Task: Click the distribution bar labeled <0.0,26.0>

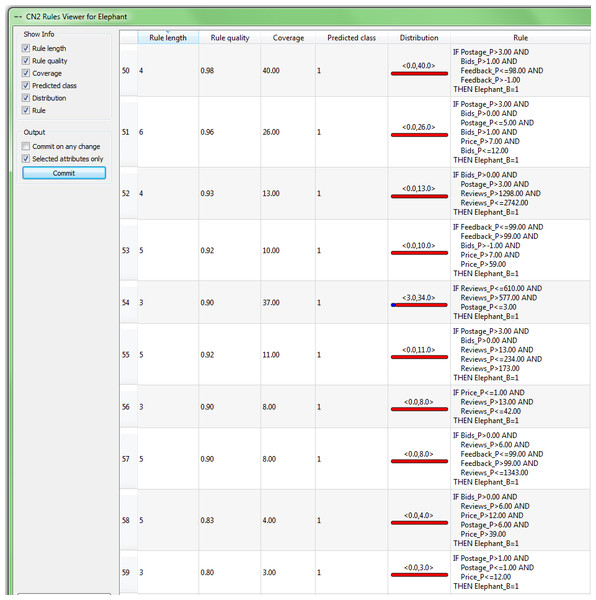Action: point(419,135)
